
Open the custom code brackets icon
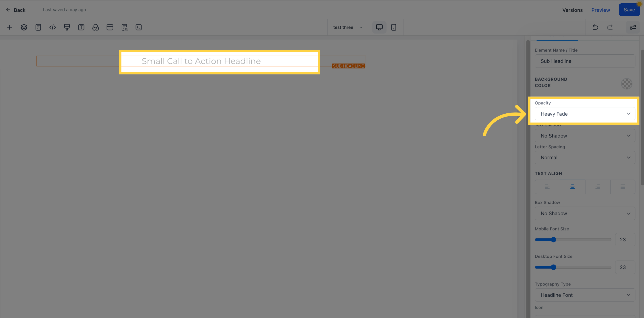(x=52, y=27)
